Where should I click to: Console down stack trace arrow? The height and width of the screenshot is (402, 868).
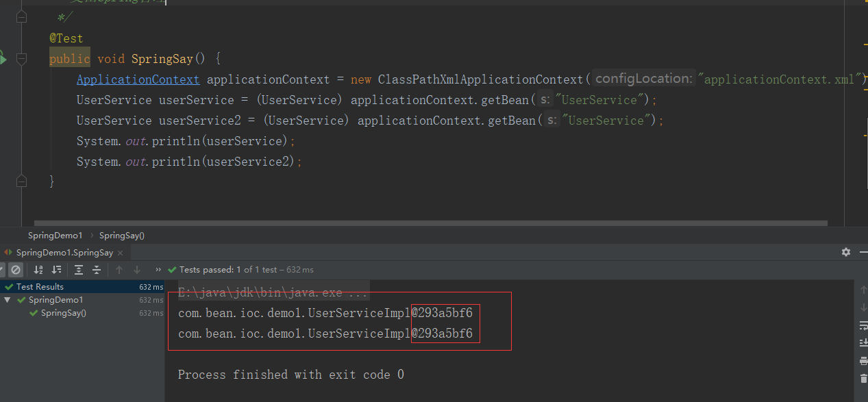pyautogui.click(x=863, y=307)
